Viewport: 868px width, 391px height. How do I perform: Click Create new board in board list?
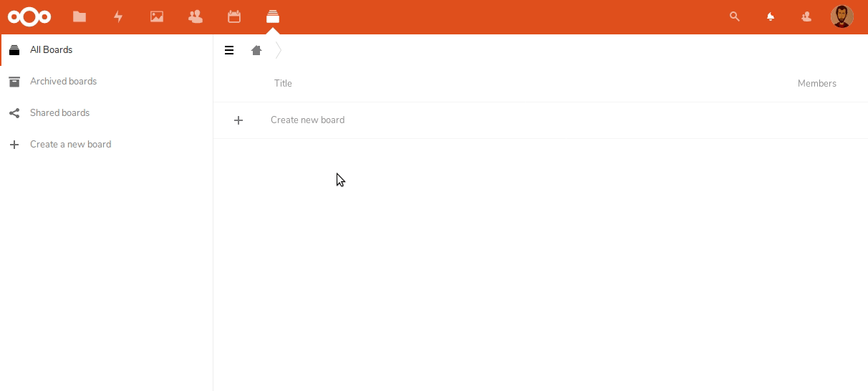coord(307,120)
